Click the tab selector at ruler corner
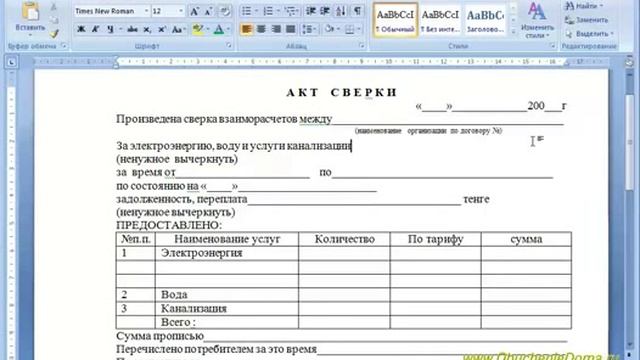Viewport: 640px width, 360px height. pos(11,62)
